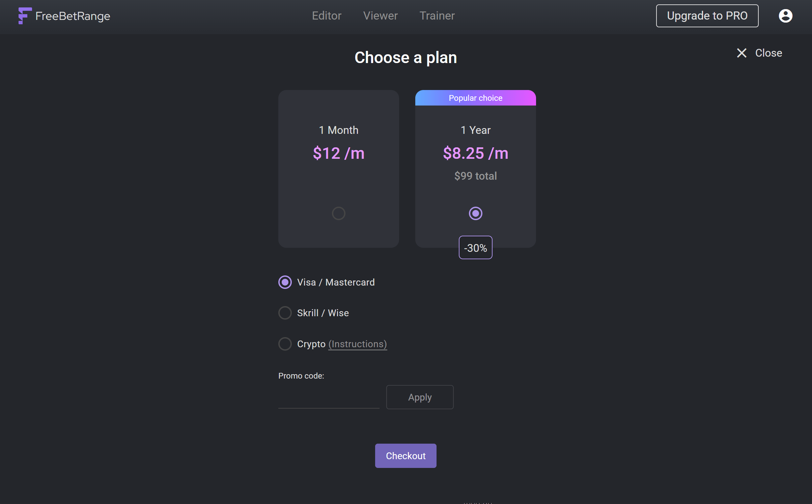Image resolution: width=812 pixels, height=504 pixels.
Task: Select Crypto payment radio button
Action: point(285,344)
